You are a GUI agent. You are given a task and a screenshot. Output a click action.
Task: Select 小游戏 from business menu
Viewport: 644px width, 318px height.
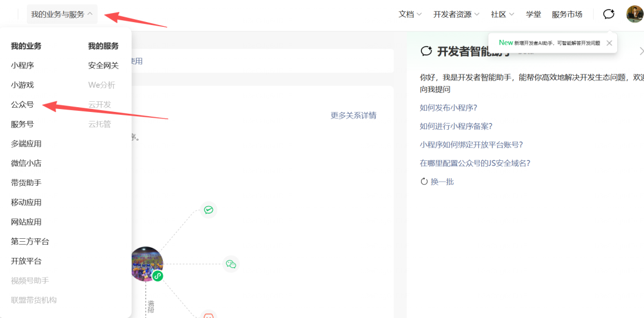click(22, 85)
